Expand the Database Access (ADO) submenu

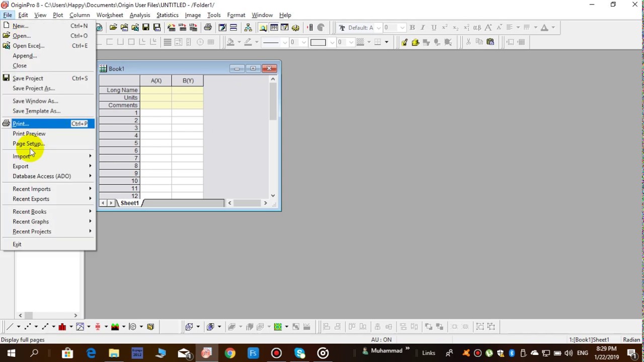48,176
